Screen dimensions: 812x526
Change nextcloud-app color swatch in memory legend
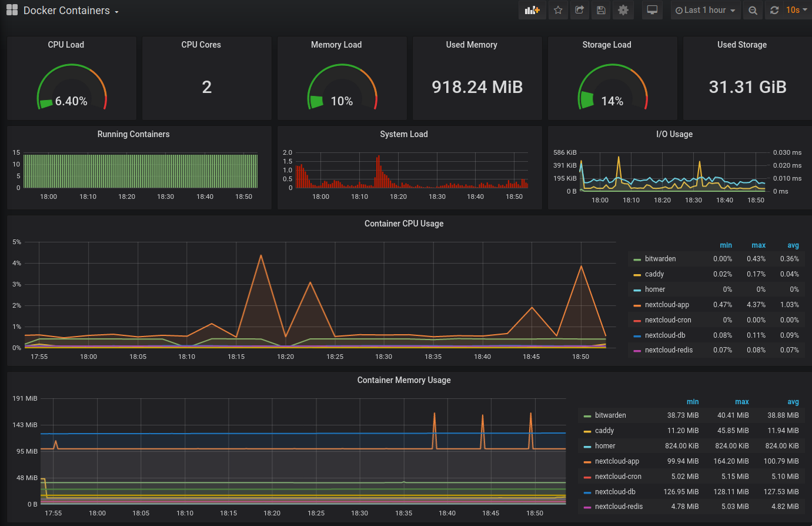coord(587,462)
